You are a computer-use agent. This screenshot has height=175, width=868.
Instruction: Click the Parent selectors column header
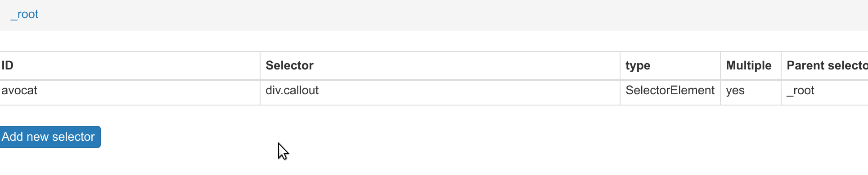click(827, 65)
